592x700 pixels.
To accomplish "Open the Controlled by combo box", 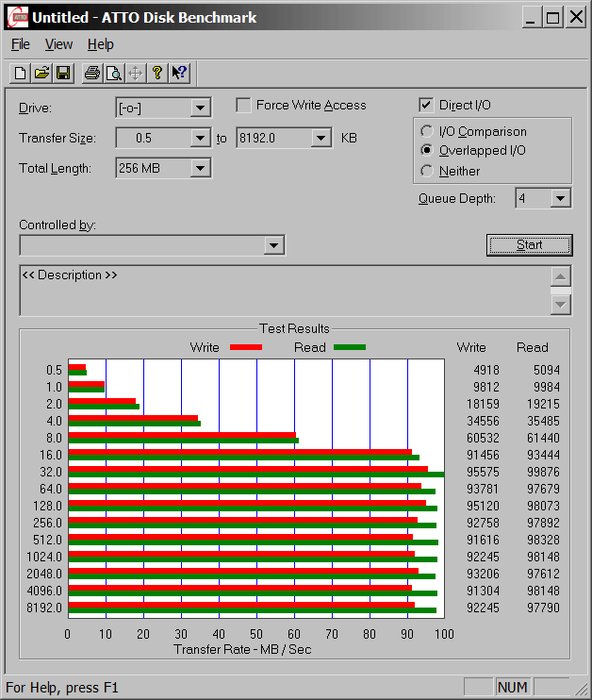I will (273, 245).
